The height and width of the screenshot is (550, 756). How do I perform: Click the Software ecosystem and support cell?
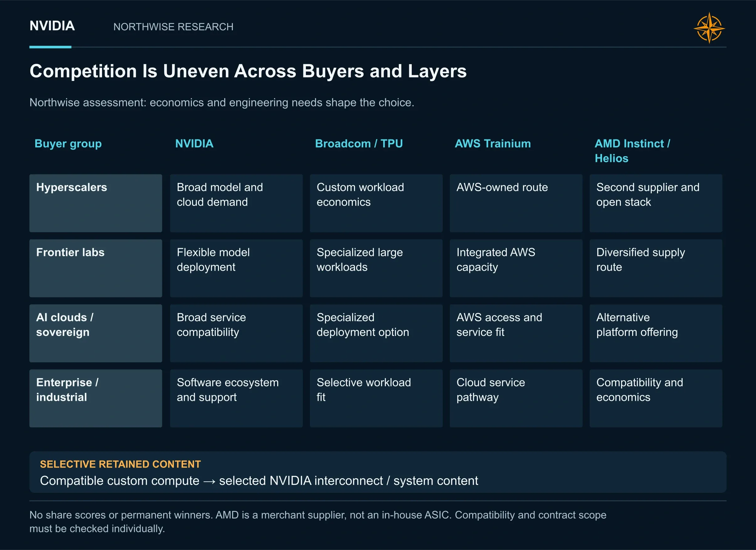[x=236, y=398]
